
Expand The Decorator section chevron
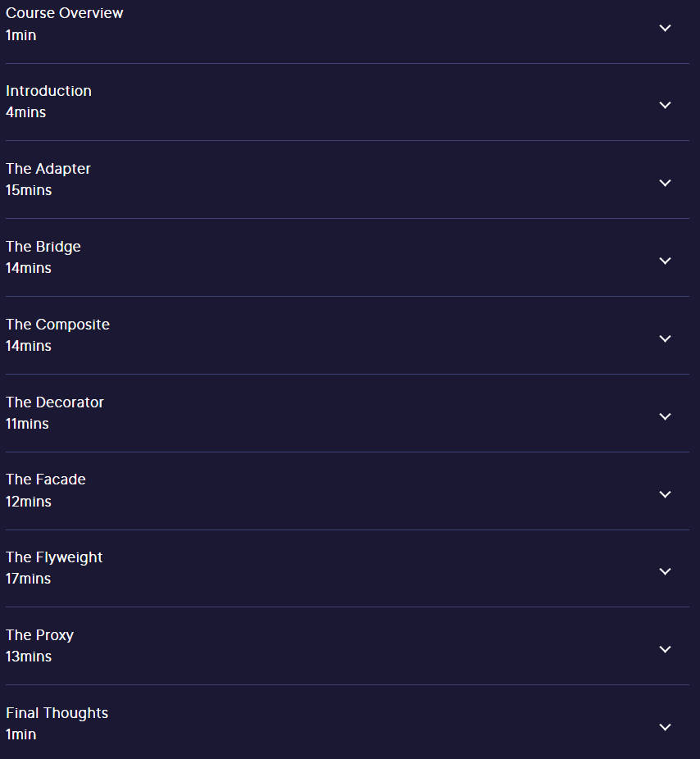tap(665, 416)
